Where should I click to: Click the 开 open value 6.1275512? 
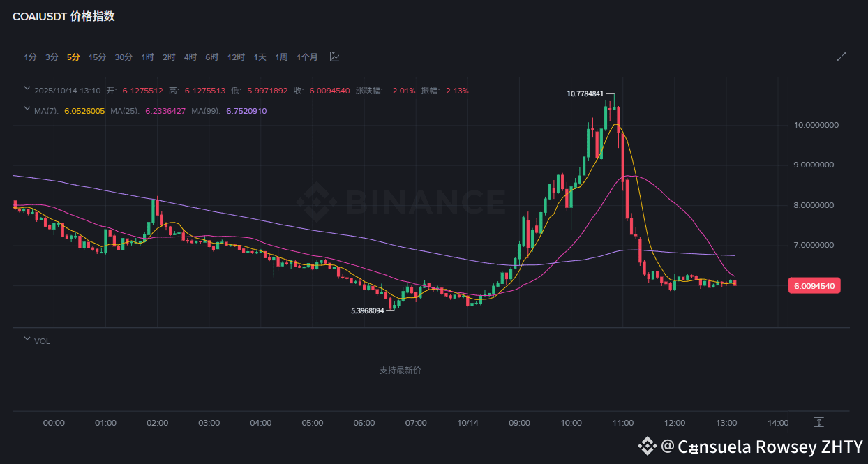point(143,91)
